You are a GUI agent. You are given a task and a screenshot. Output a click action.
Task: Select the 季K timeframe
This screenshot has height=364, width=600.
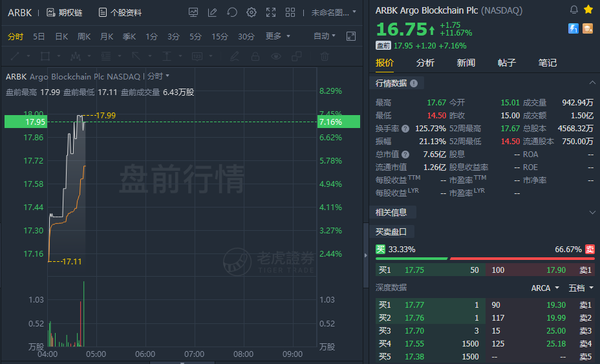129,36
